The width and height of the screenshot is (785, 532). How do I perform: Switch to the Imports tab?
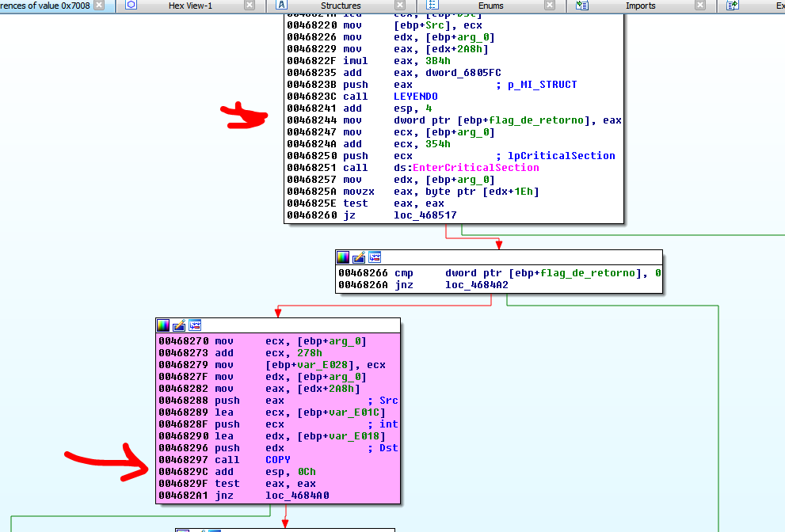pos(640,6)
